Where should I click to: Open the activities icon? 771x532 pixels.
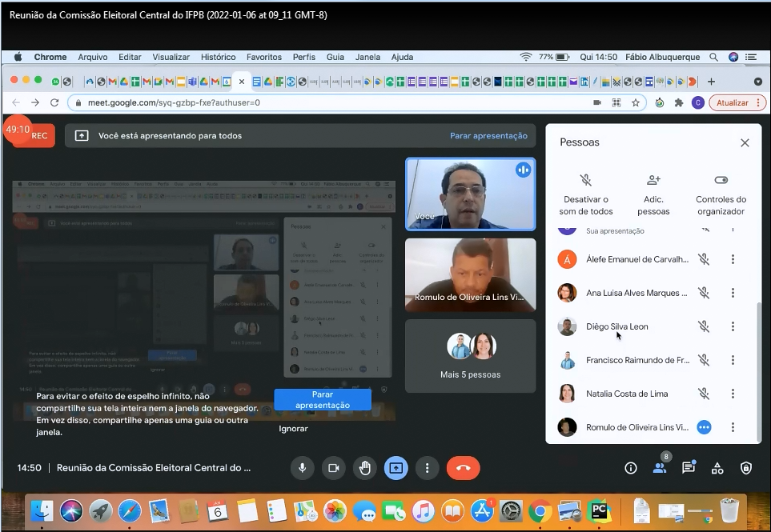click(717, 468)
